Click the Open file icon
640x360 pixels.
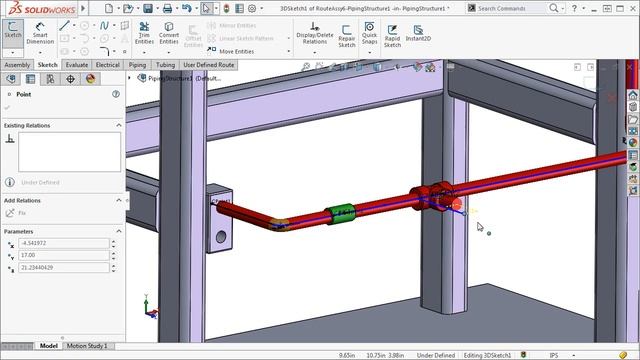tap(128, 8)
